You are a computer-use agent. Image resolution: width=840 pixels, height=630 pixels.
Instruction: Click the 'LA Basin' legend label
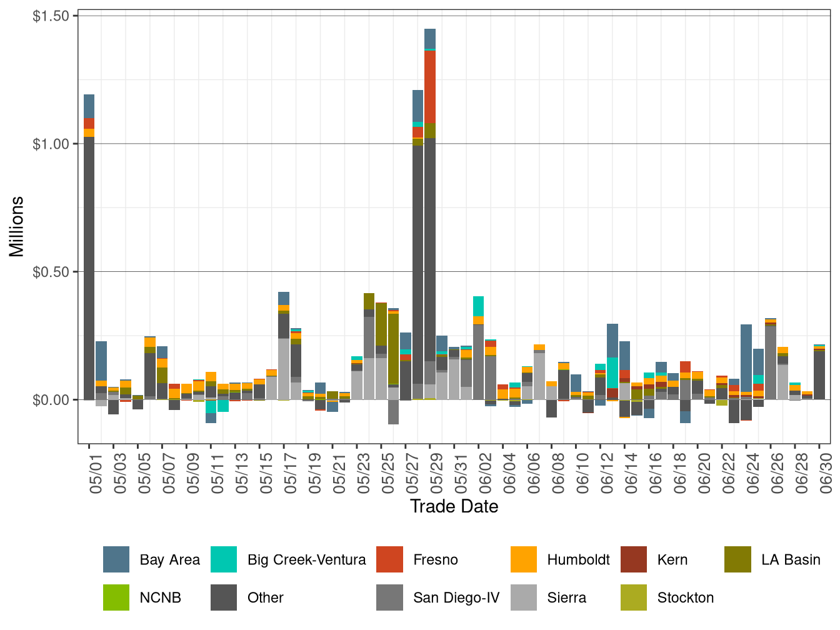(x=791, y=560)
